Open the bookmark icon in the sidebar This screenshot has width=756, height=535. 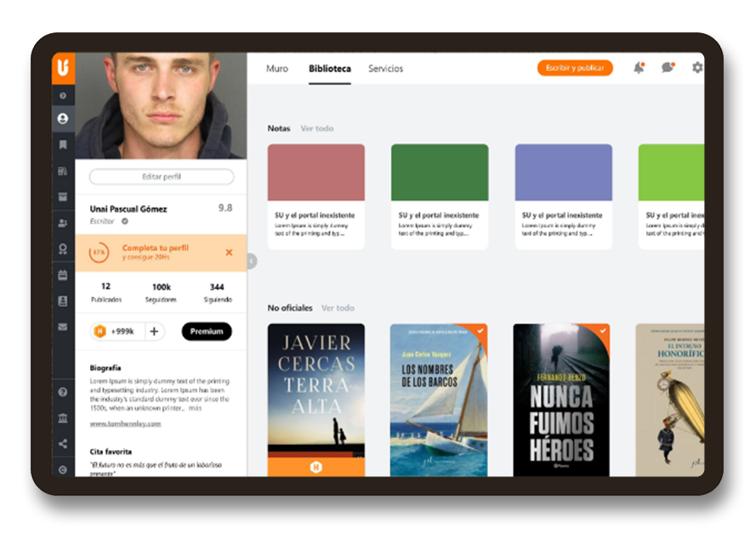(x=63, y=145)
